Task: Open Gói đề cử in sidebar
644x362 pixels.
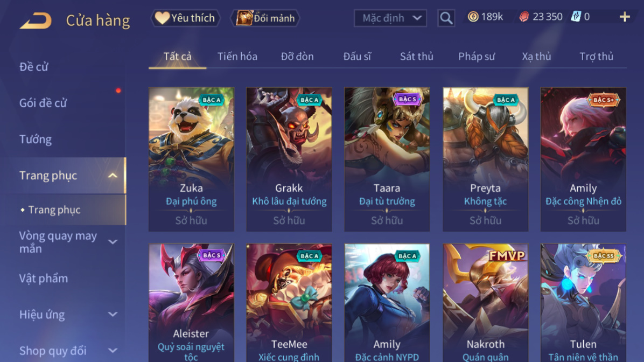Action: (43, 103)
